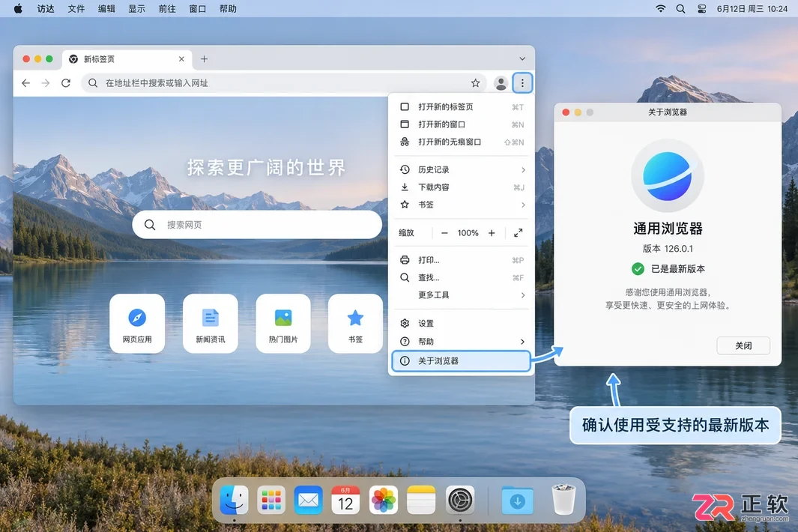Expand the 历史记录 submenu
The image size is (798, 532).
461,169
